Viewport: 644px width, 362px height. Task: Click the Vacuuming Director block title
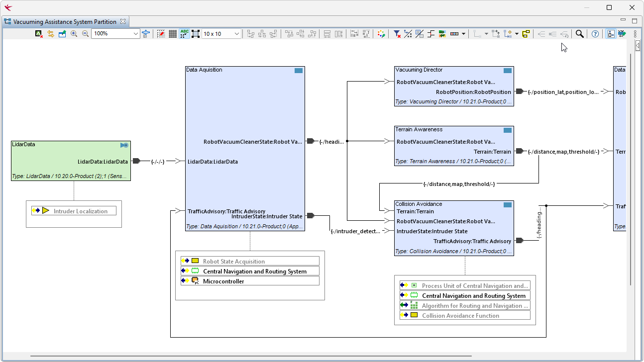419,70
